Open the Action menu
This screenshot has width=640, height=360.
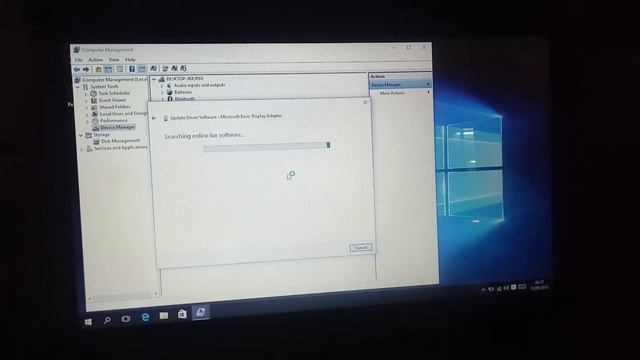pos(96,60)
